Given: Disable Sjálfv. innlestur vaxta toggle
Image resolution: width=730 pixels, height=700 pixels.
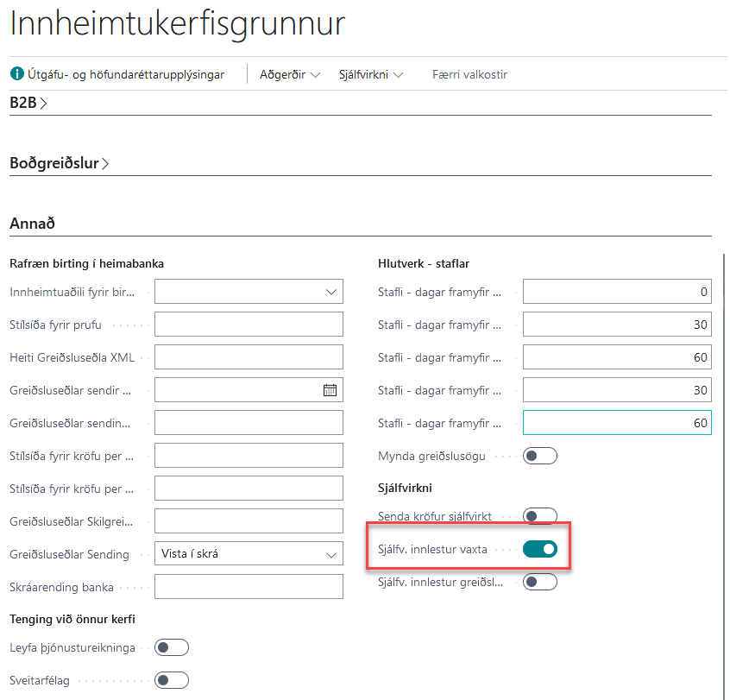Looking at the screenshot, I should 540,549.
